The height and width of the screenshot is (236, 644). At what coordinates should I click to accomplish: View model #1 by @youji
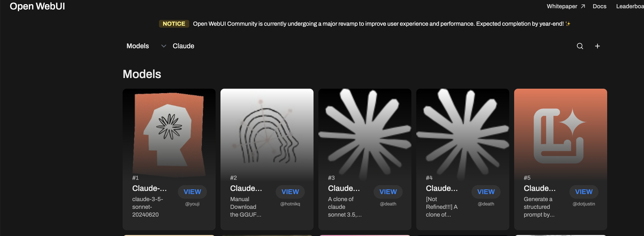[x=192, y=192]
